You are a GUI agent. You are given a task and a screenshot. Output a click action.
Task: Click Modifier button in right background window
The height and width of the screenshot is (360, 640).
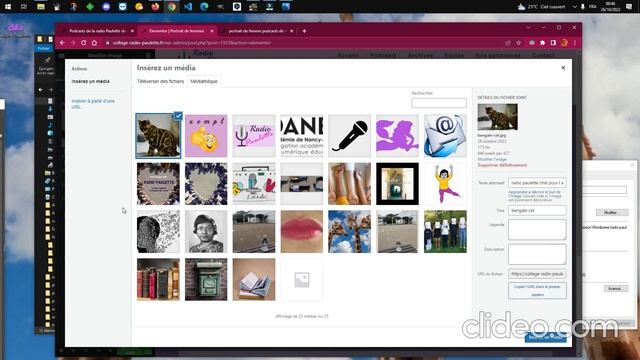[611, 212]
